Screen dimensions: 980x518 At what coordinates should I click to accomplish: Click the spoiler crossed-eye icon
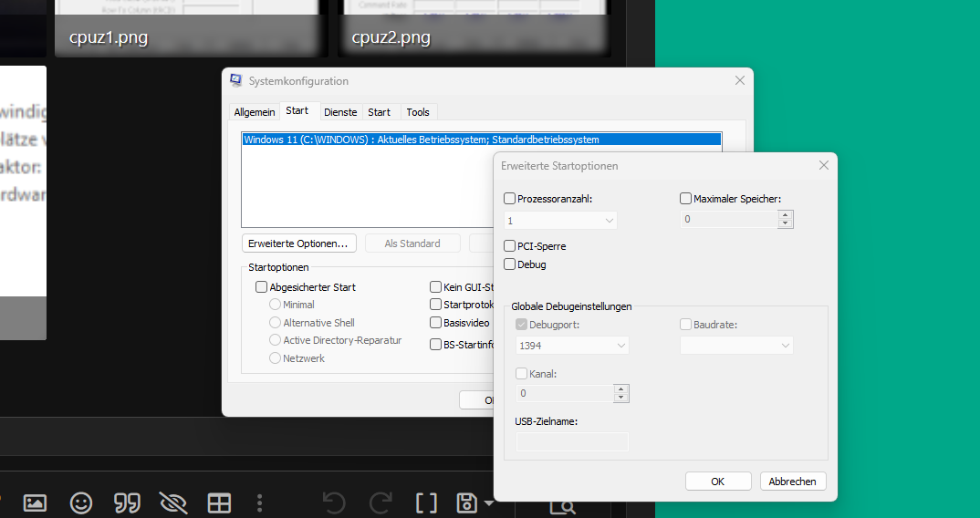(x=173, y=503)
